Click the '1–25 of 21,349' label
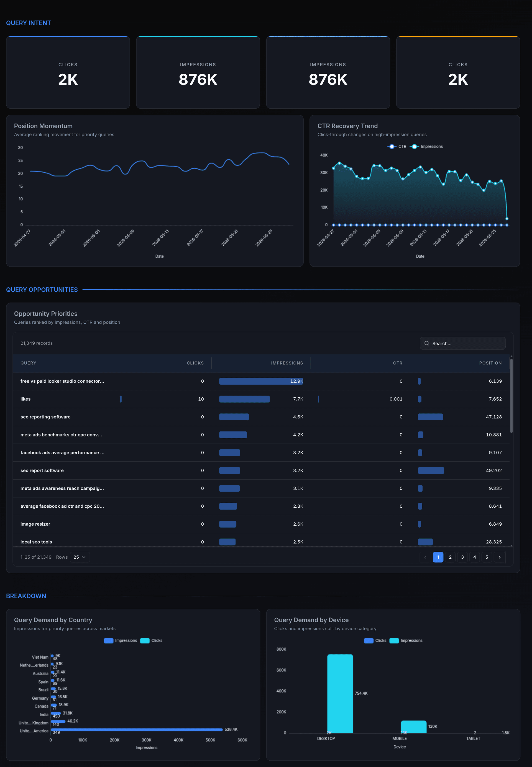The width and height of the screenshot is (532, 767). click(x=36, y=557)
